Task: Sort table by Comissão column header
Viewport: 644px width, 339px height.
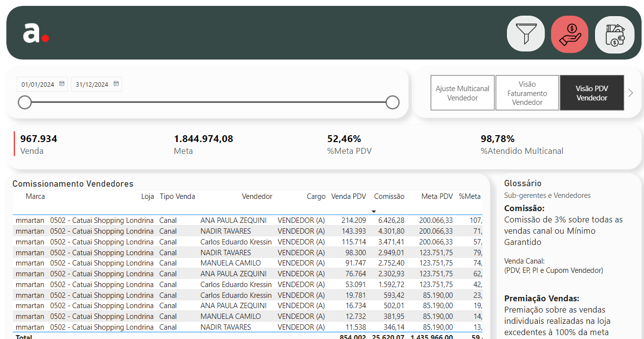Action: click(x=389, y=196)
